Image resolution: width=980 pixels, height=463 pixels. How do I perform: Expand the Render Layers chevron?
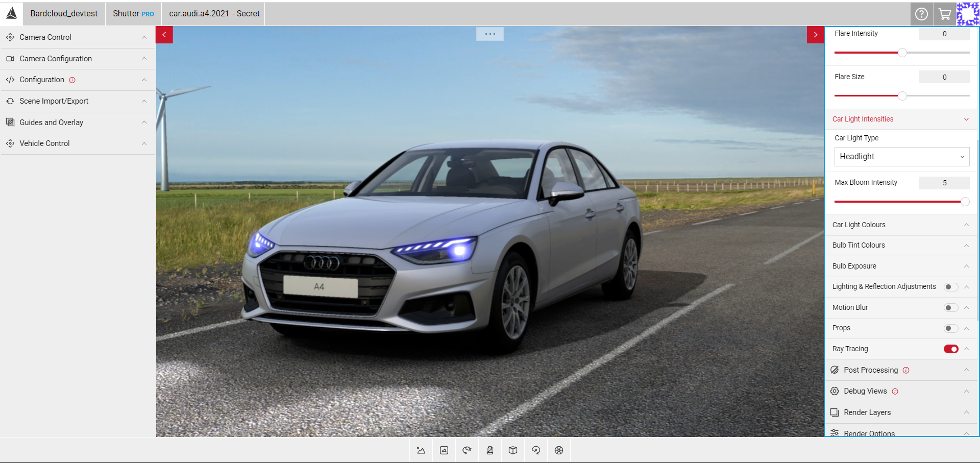tap(966, 412)
